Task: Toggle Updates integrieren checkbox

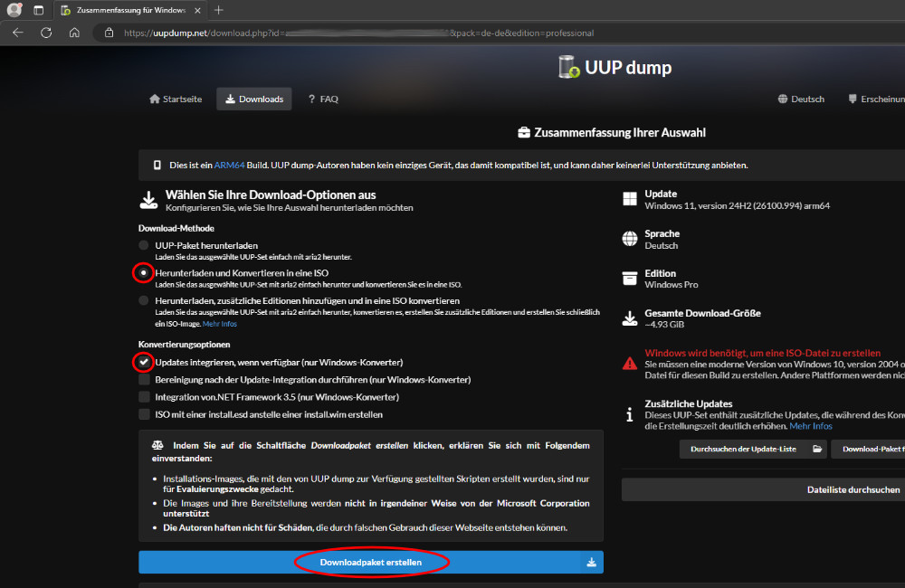Action: click(x=144, y=362)
